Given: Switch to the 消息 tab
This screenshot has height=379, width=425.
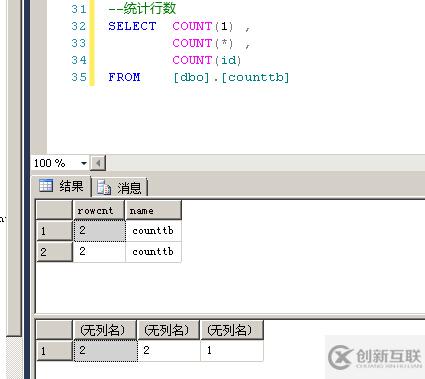Looking at the screenshot, I should (119, 188).
